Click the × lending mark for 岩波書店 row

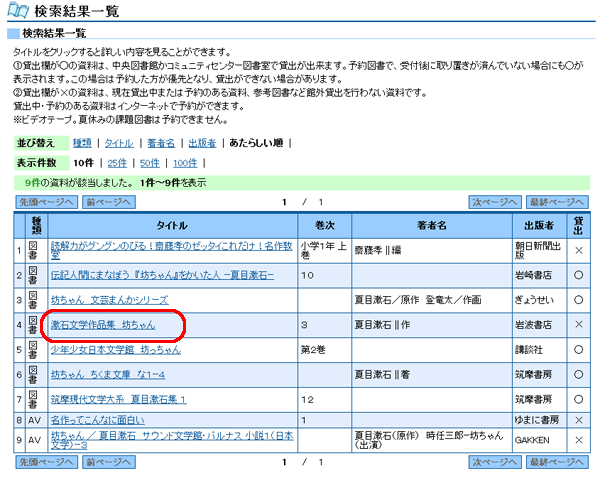(579, 325)
